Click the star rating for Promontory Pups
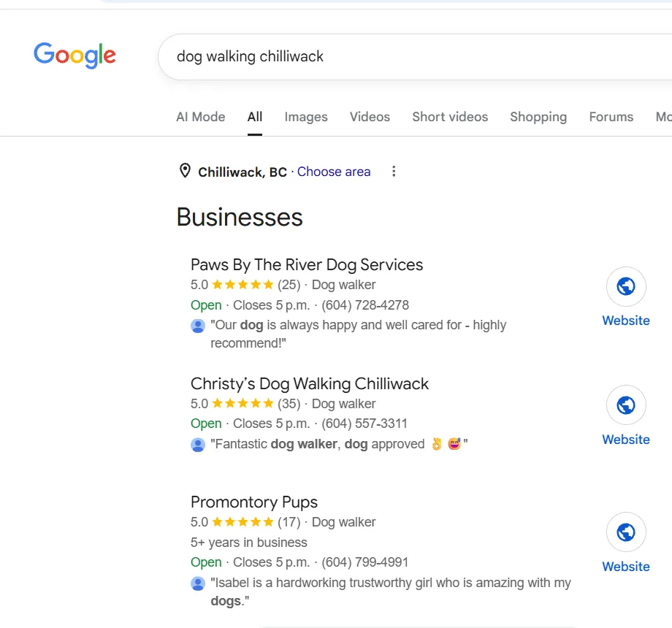672x628 pixels. [243, 522]
